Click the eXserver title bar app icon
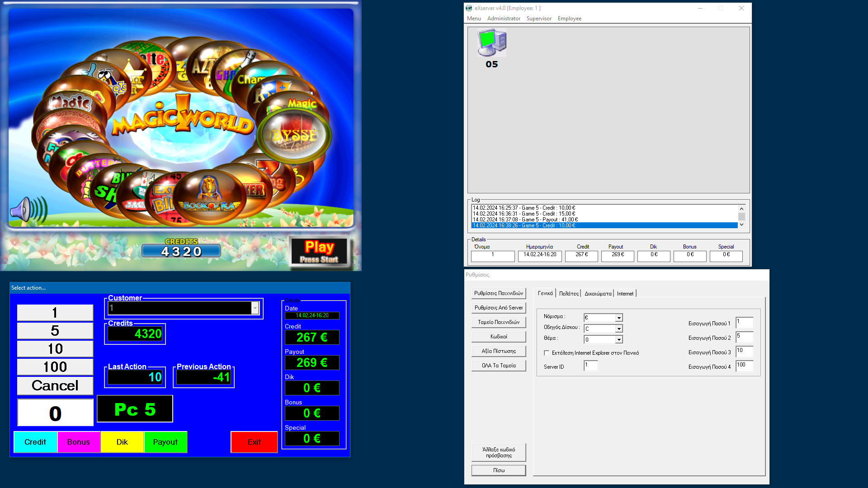 pyautogui.click(x=469, y=8)
